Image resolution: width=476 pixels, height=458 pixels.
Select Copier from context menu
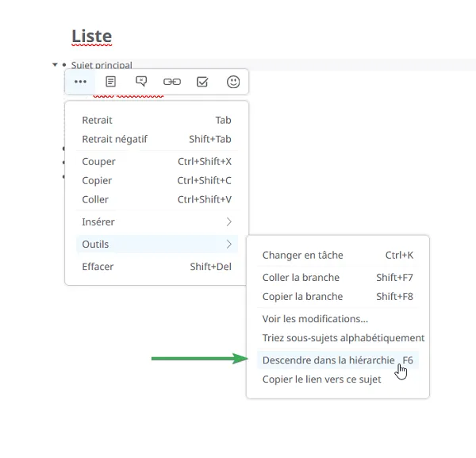pyautogui.click(x=156, y=180)
